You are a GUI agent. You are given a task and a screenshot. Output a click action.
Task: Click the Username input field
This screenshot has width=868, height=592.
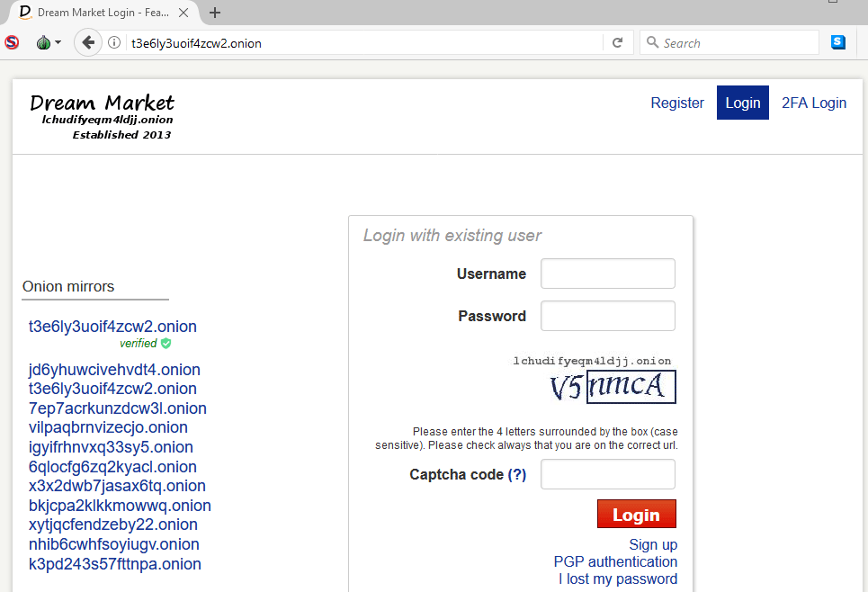click(608, 274)
